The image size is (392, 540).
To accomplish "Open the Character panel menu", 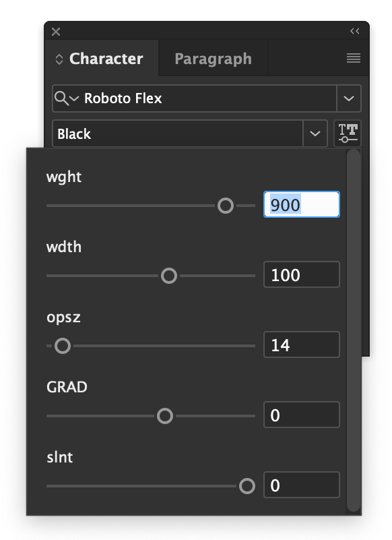I will coord(354,58).
